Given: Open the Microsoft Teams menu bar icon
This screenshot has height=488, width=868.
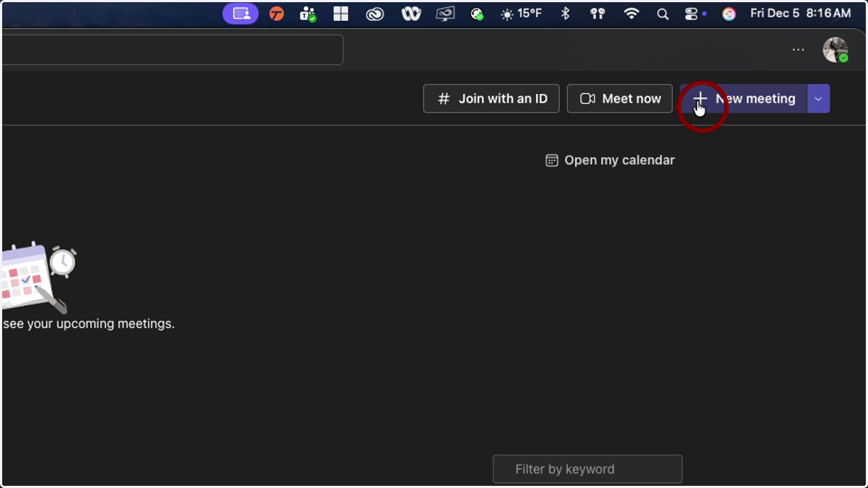Looking at the screenshot, I should [308, 14].
